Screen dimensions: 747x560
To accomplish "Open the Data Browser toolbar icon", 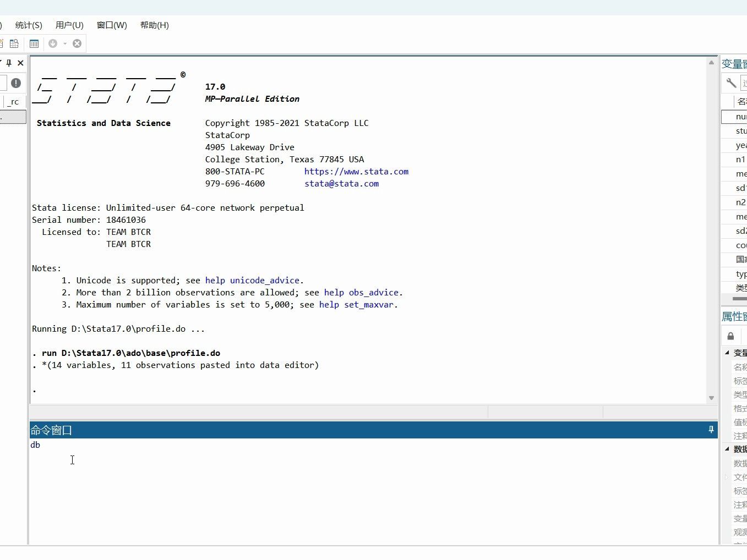I will click(14, 43).
